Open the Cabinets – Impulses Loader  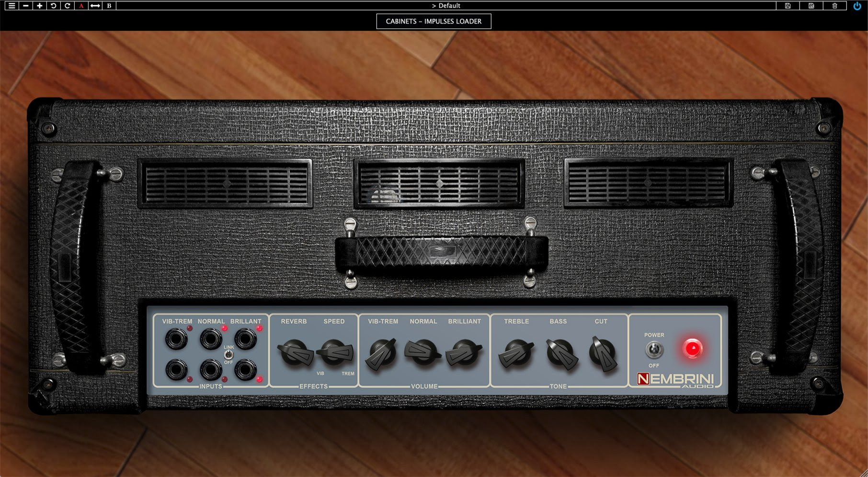coord(434,21)
